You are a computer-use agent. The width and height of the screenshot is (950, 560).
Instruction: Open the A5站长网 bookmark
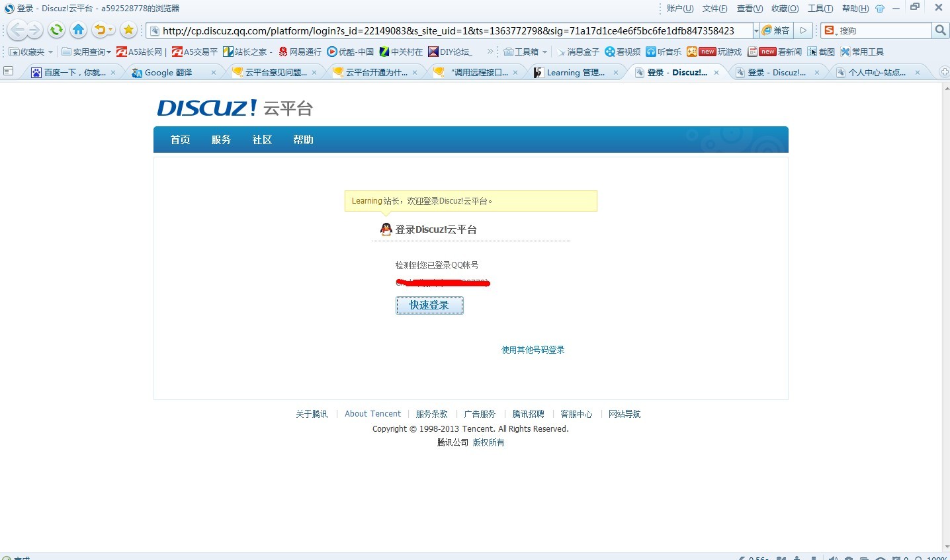tap(139, 52)
